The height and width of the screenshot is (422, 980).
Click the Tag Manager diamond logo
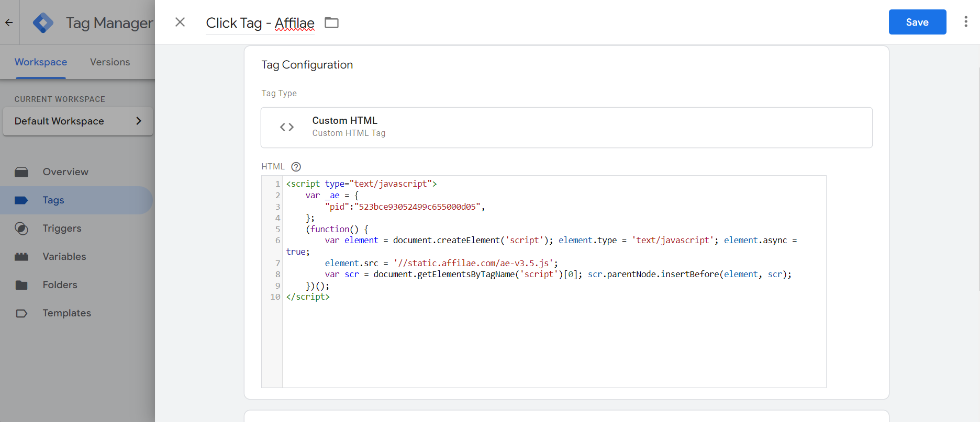point(43,22)
